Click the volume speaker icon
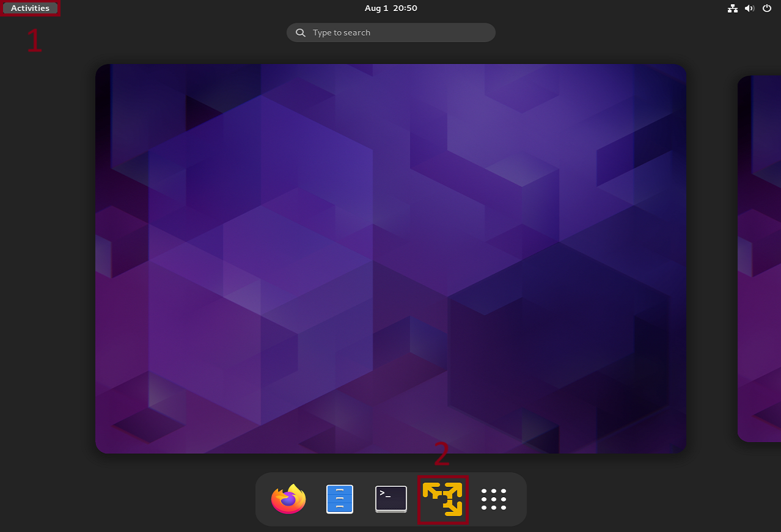781x532 pixels. coord(749,9)
